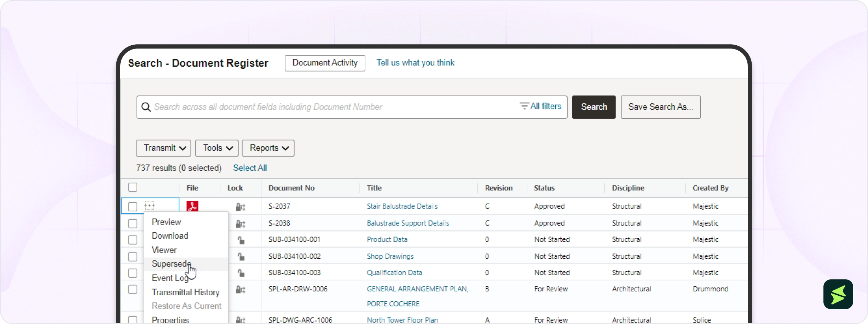Open the Stair Balustrade Details document

402,206
